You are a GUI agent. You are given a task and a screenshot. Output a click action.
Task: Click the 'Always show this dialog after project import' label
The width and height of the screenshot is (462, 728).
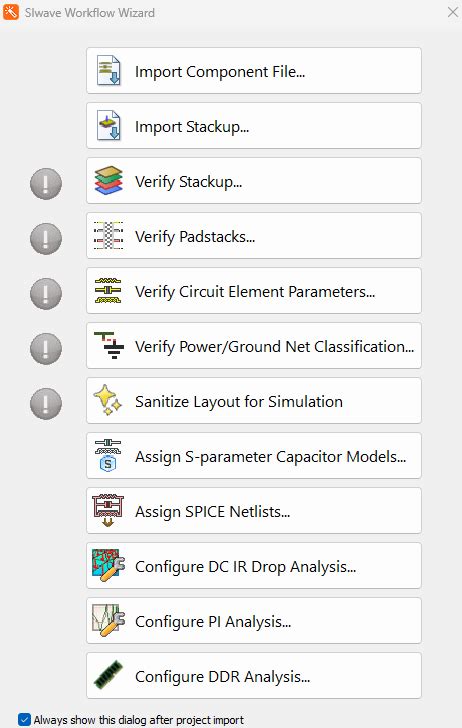click(x=138, y=720)
